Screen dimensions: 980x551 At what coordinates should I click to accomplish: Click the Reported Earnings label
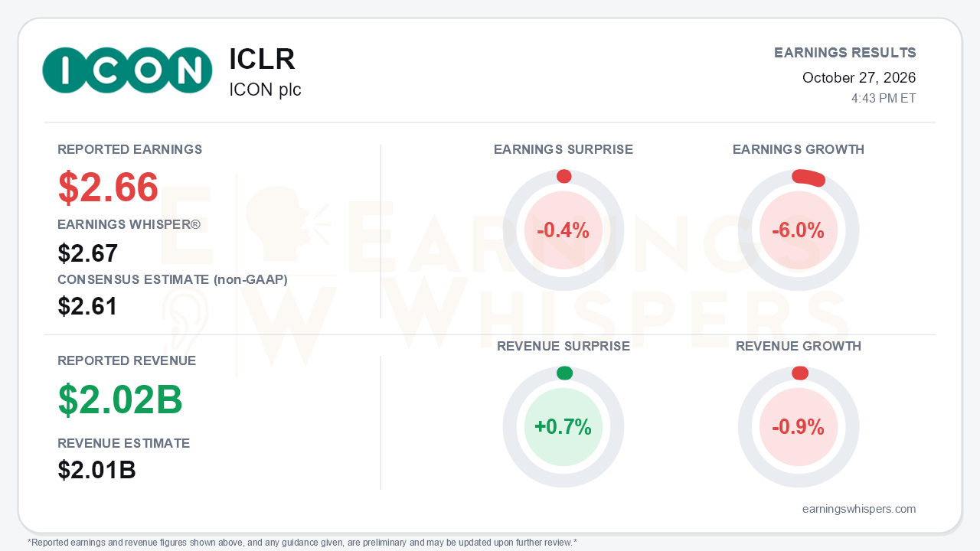click(130, 149)
